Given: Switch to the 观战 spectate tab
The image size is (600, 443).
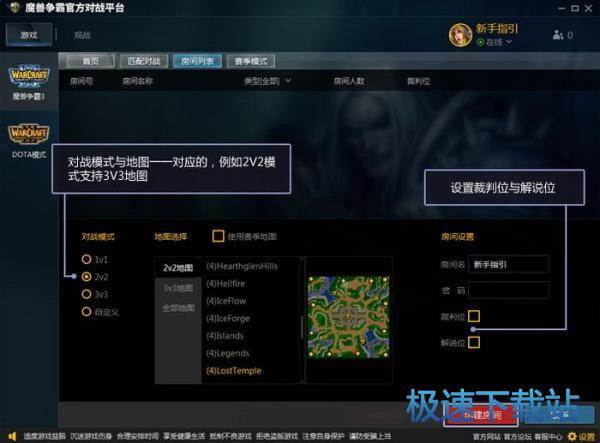Looking at the screenshot, I should pyautogui.click(x=83, y=35).
